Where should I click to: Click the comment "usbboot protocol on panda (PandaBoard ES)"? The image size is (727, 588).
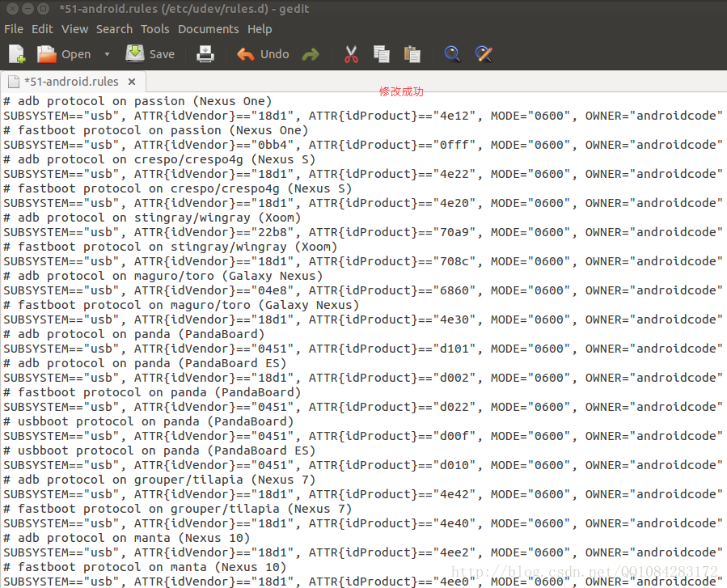[167, 451]
